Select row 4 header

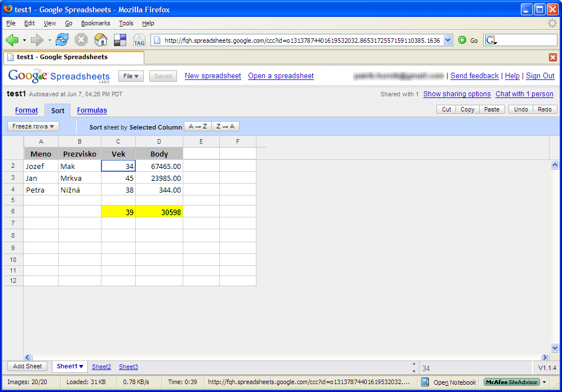pyautogui.click(x=13, y=189)
